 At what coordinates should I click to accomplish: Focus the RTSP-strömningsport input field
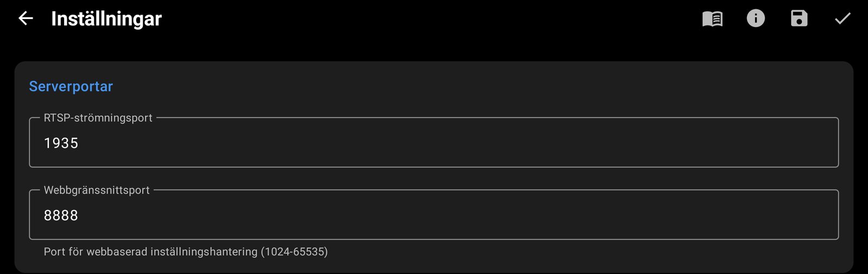[x=434, y=142]
